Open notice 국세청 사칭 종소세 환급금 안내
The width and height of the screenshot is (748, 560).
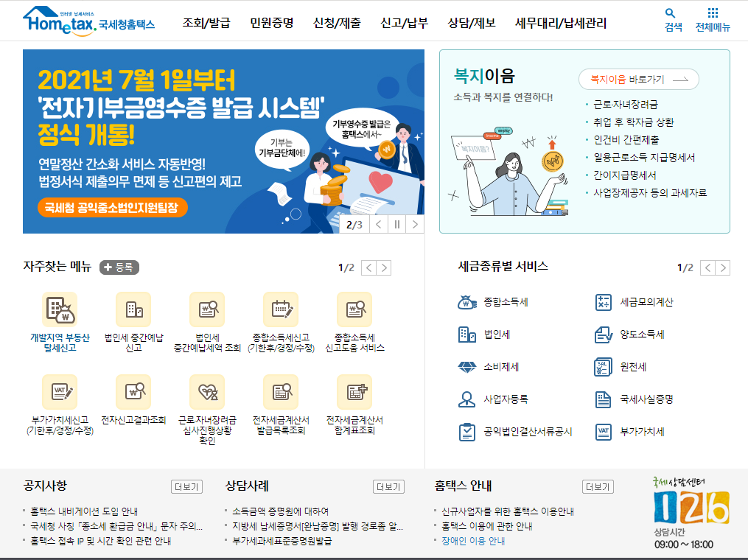coord(116,526)
